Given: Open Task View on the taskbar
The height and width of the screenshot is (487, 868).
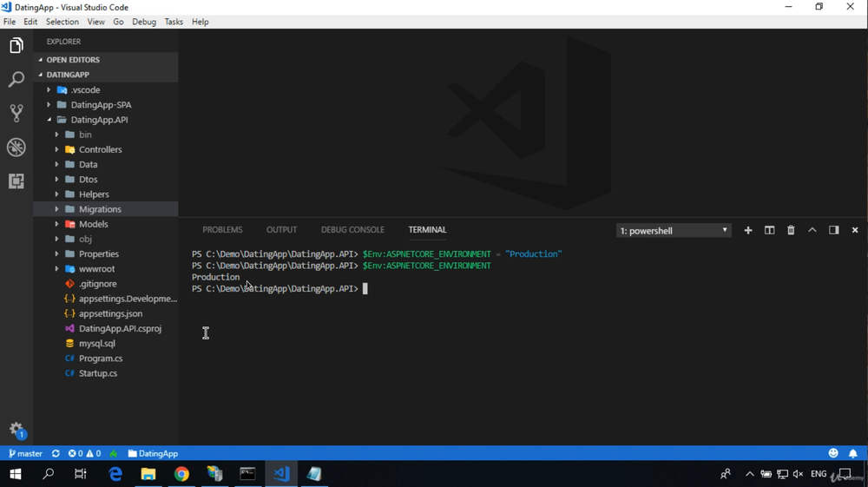Looking at the screenshot, I should (x=81, y=474).
